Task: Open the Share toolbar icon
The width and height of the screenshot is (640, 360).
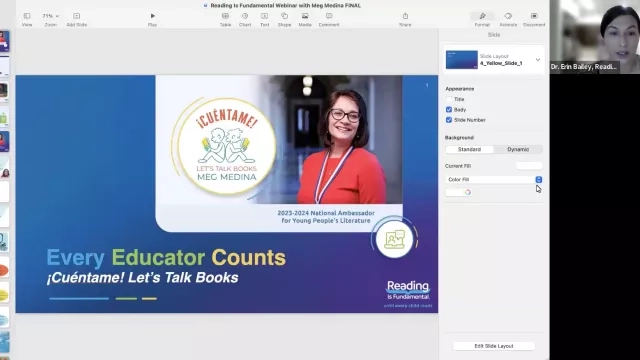Action: point(405,16)
